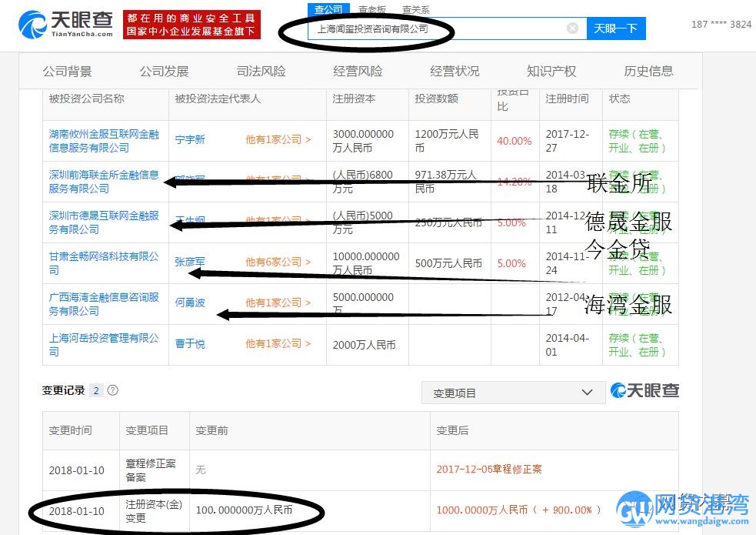
Task: Open 深圳市德晟互联网金融服务有限公司 link
Action: tap(104, 222)
